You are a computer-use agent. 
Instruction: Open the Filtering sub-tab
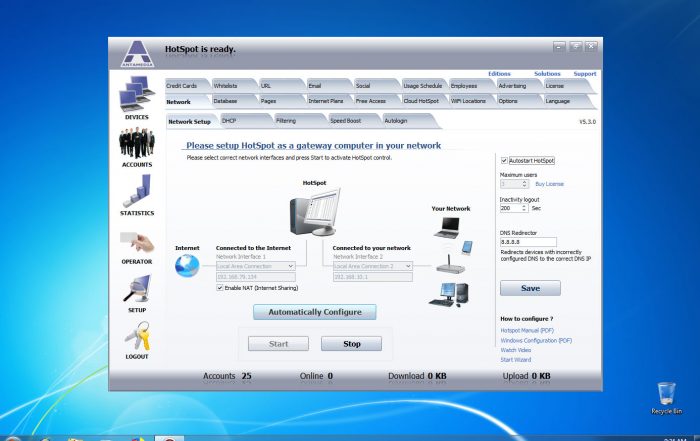pos(299,121)
